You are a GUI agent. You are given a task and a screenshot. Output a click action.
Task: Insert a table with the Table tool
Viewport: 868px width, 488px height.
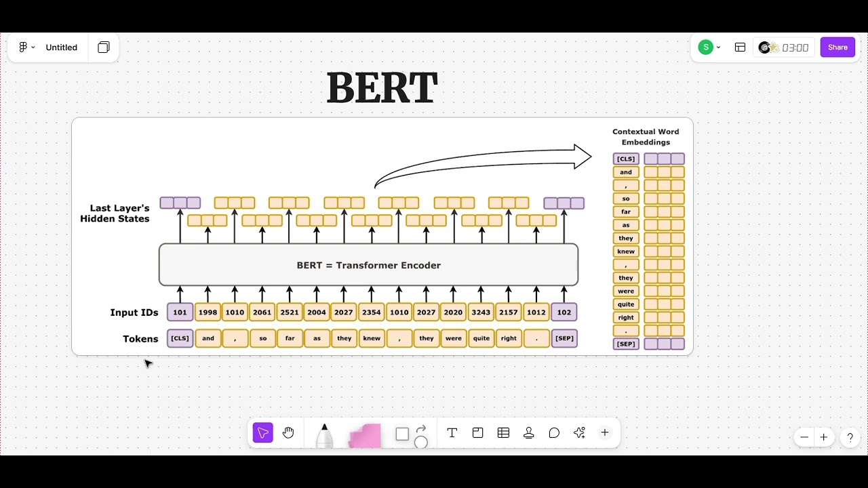503,433
